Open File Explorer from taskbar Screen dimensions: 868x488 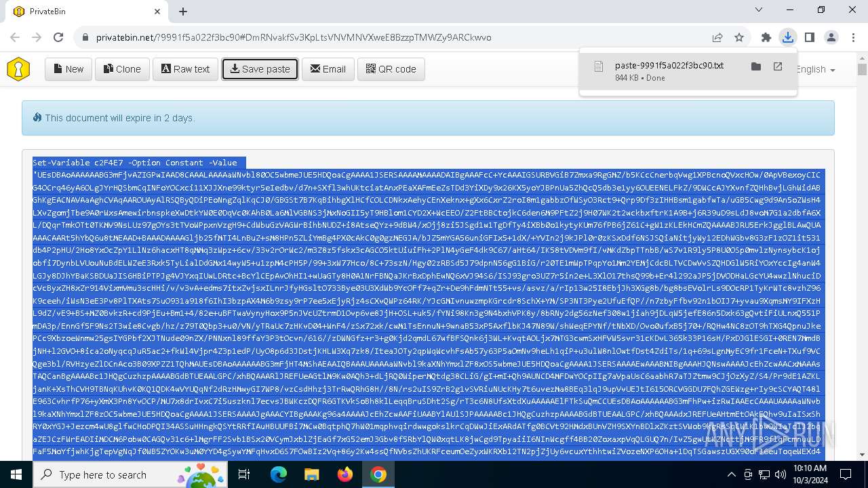pos(311,474)
